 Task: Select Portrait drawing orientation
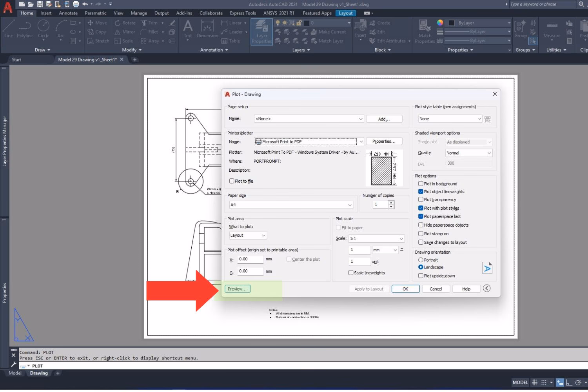point(421,260)
